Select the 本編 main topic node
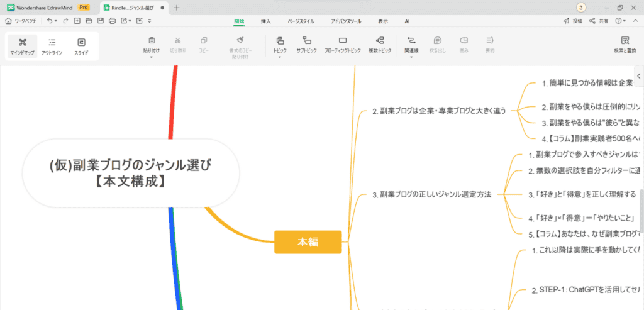 click(x=308, y=242)
